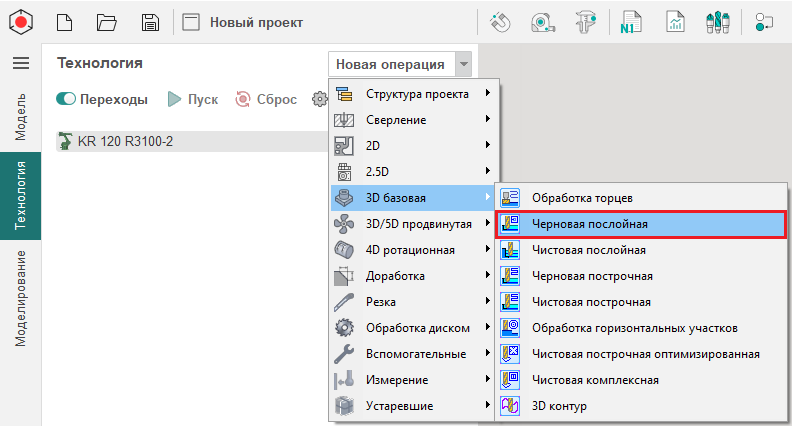
Task: Open project with the folder icon
Action: 107,22
